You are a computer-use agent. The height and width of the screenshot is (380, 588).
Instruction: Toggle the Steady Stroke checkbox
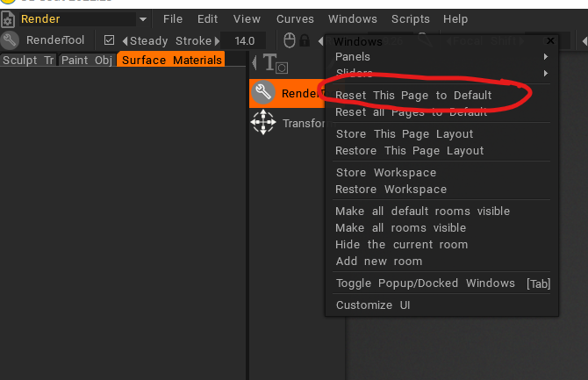(110, 40)
